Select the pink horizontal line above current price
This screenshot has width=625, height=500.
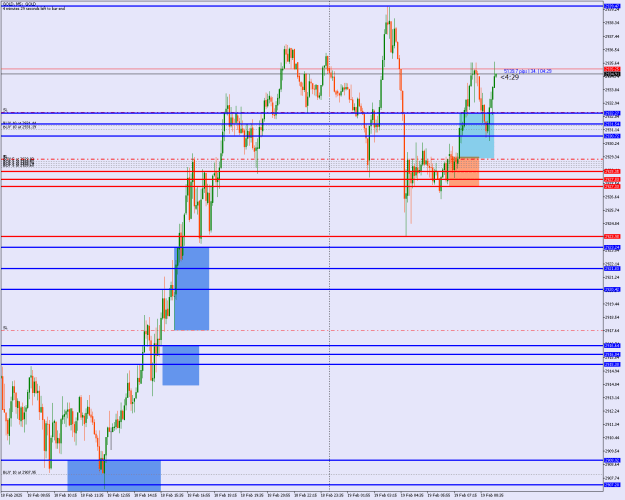[x=302, y=69]
